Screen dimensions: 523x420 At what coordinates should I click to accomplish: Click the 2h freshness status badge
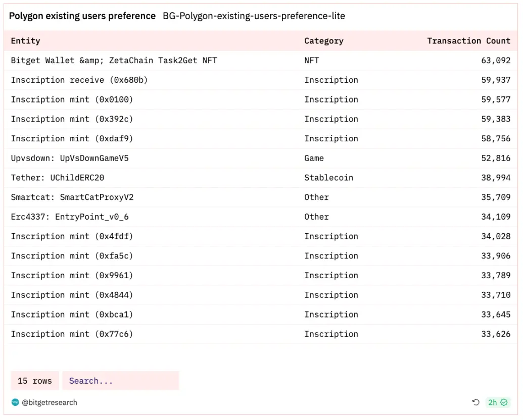click(x=498, y=402)
